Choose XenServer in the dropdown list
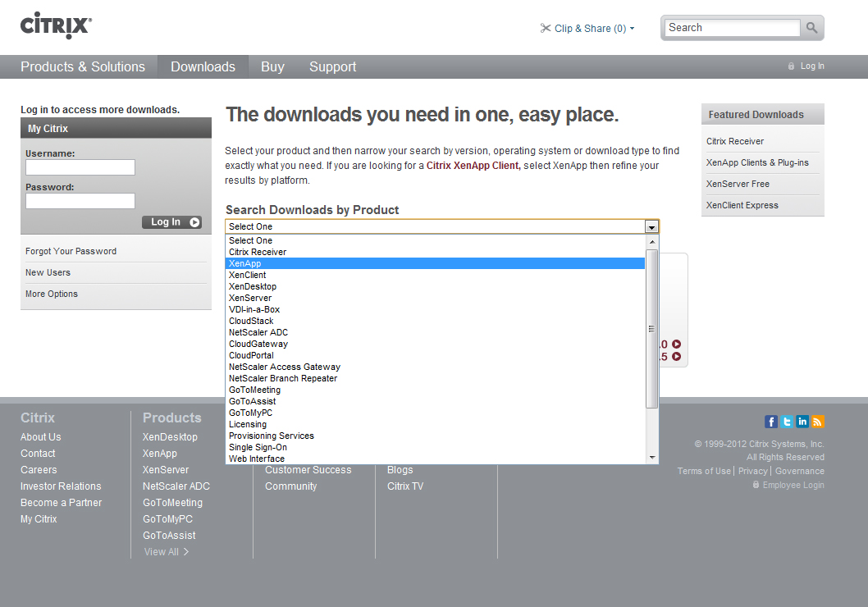 click(x=436, y=299)
